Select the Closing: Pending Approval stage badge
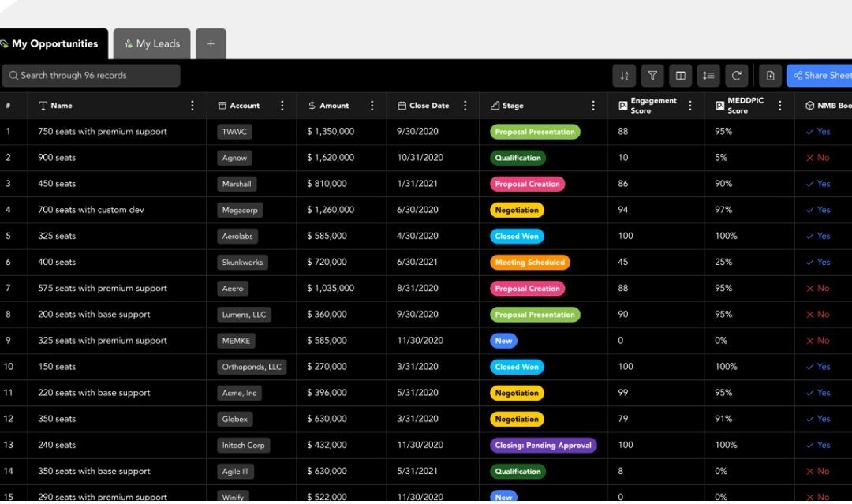 (543, 445)
